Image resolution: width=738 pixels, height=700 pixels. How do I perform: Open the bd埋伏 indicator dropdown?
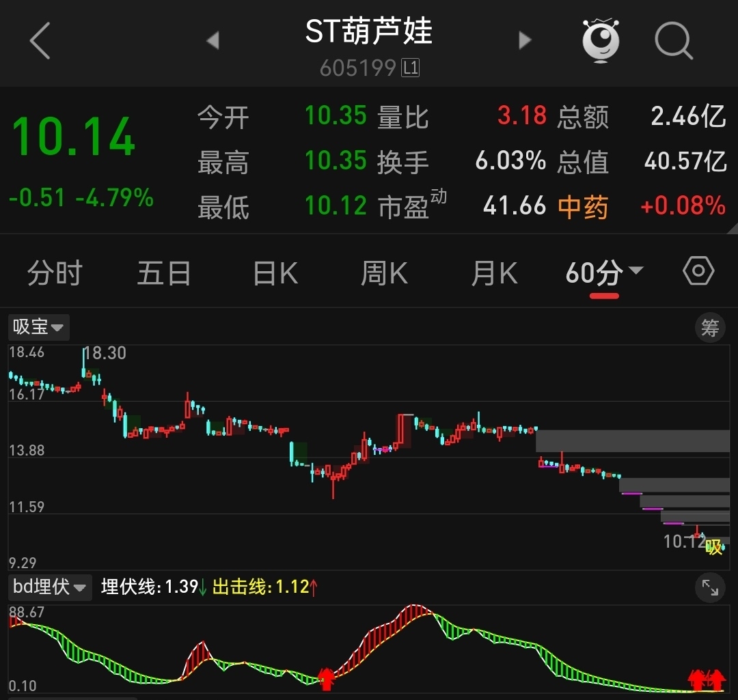click(50, 587)
